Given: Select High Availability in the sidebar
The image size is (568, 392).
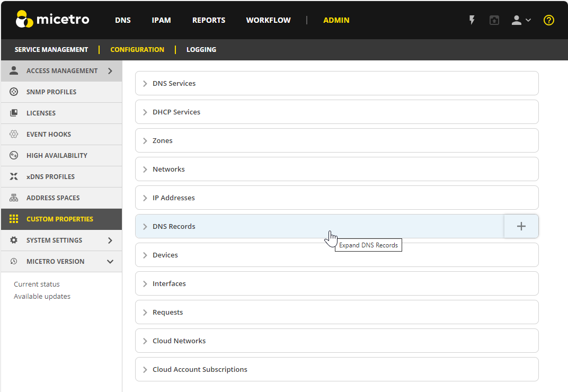Looking at the screenshot, I should [x=57, y=155].
